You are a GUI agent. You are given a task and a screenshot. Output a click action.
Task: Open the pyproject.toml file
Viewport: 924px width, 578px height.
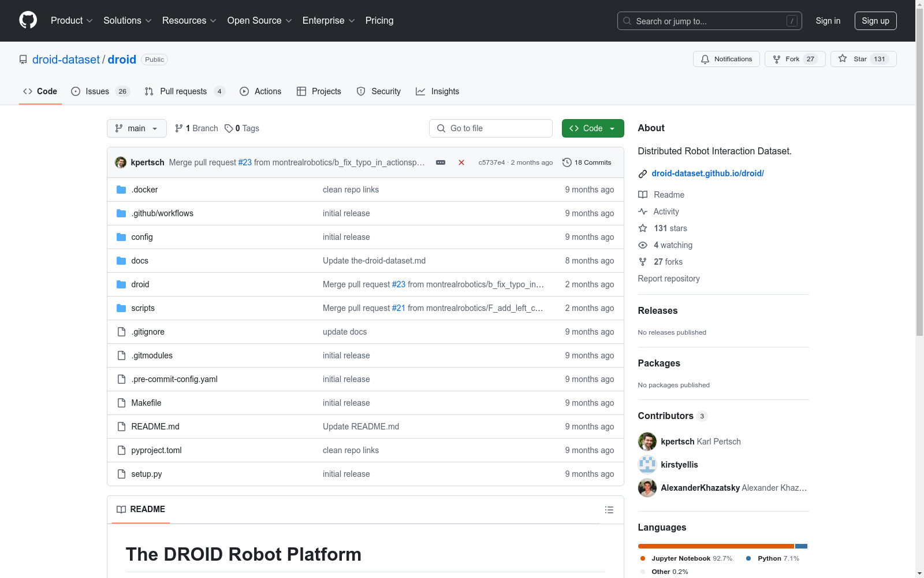click(x=157, y=450)
